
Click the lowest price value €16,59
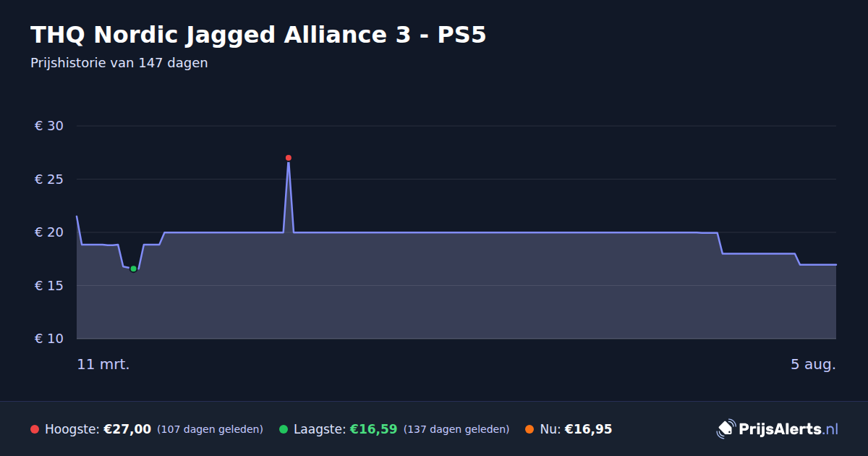pyautogui.click(x=373, y=429)
